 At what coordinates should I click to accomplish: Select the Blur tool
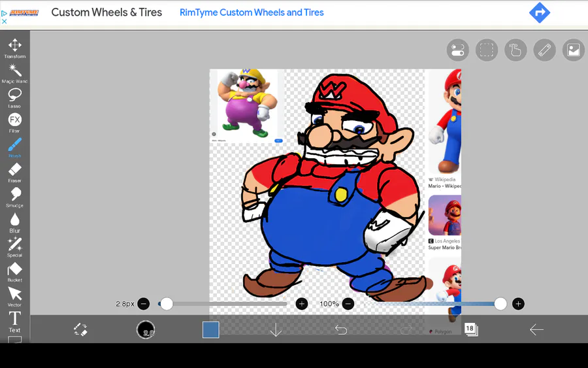click(x=14, y=222)
